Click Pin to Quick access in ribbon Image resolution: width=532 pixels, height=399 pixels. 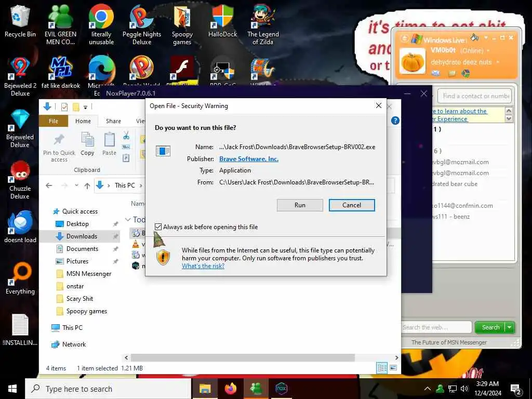(x=59, y=148)
